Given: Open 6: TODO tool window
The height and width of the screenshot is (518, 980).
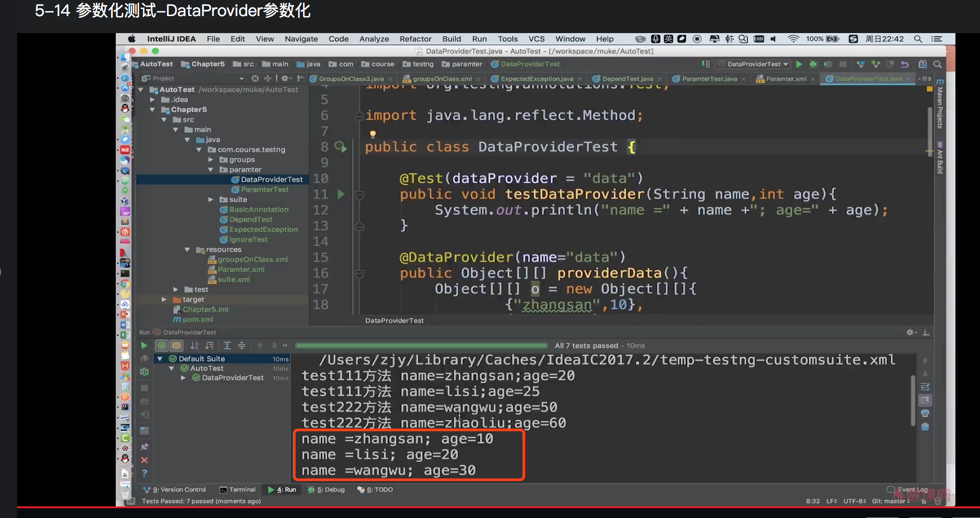Looking at the screenshot, I should (375, 490).
